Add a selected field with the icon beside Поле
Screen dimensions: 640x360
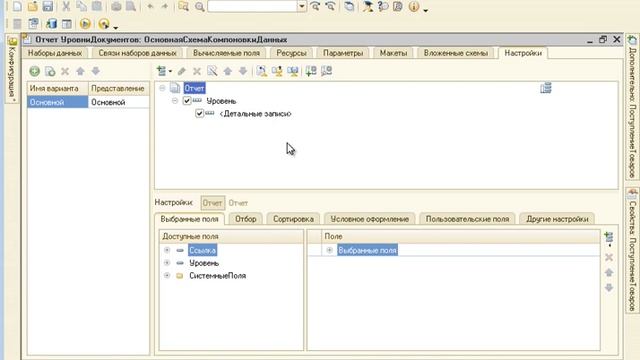pos(609,237)
